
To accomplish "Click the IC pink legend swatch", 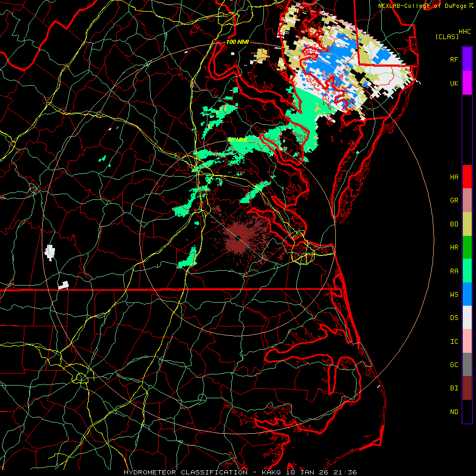I will [x=467, y=341].
